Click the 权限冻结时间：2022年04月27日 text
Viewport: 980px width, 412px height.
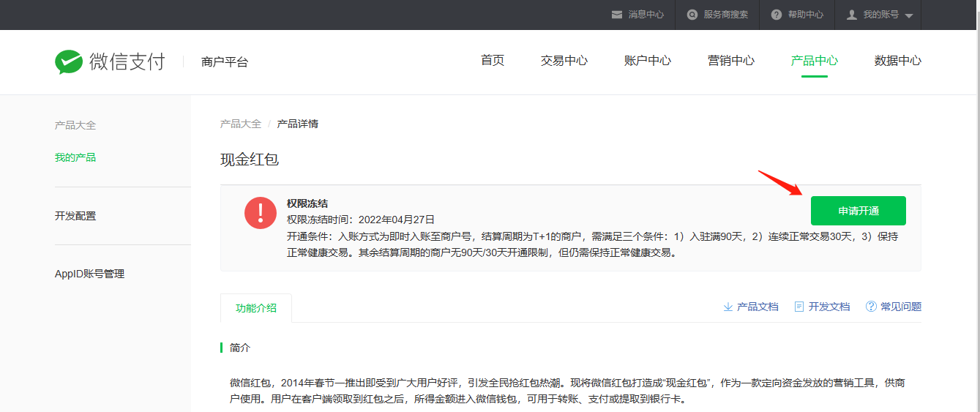(x=361, y=219)
